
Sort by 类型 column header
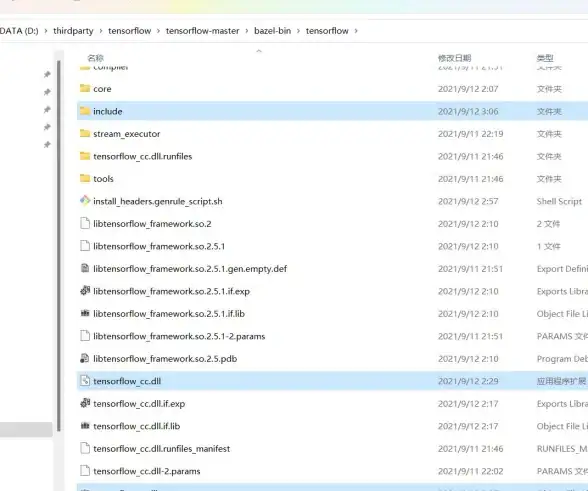pos(545,58)
